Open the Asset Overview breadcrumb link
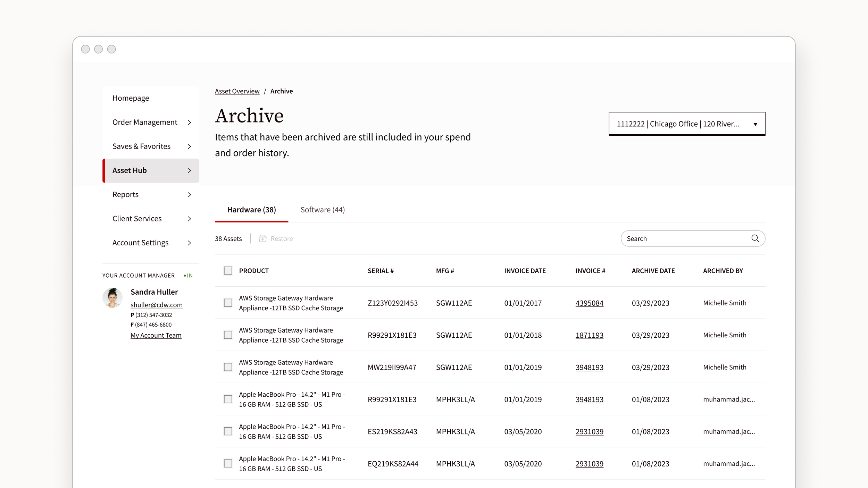The width and height of the screenshot is (868, 488). [x=237, y=91]
